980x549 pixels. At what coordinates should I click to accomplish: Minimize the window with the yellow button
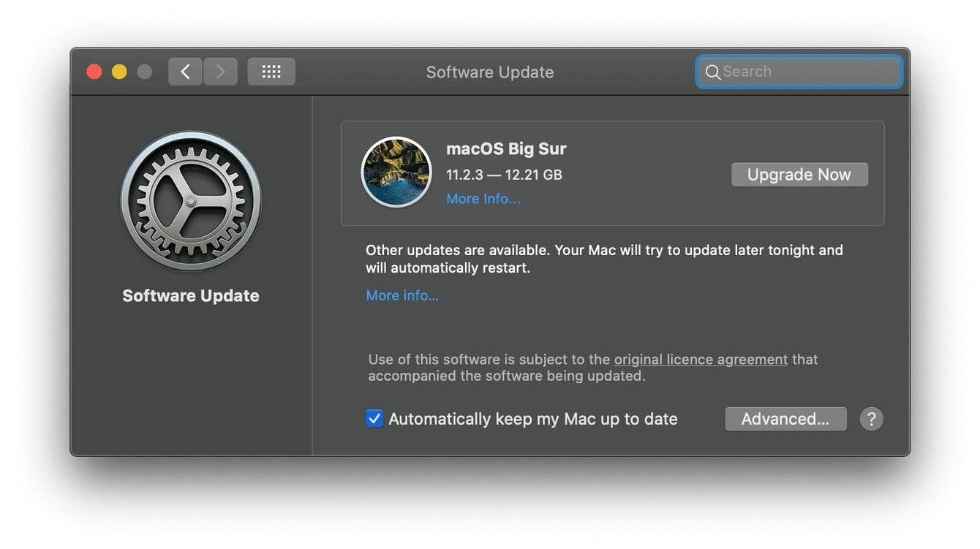coord(119,72)
